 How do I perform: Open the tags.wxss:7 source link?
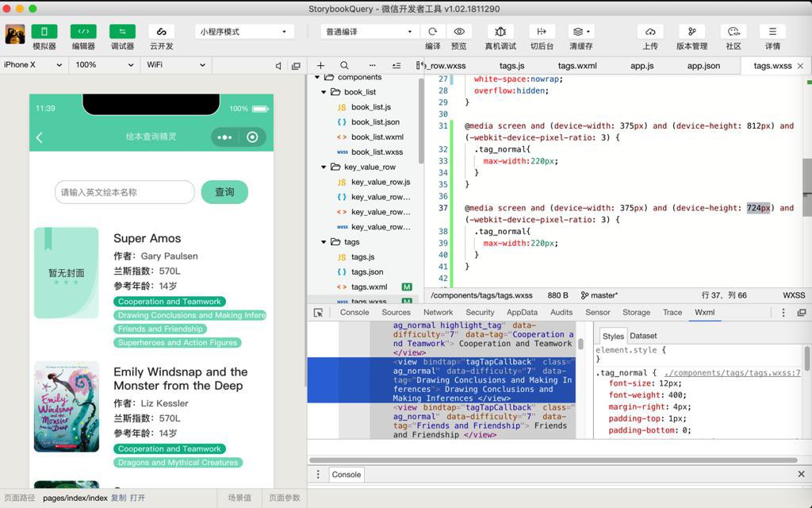point(732,372)
